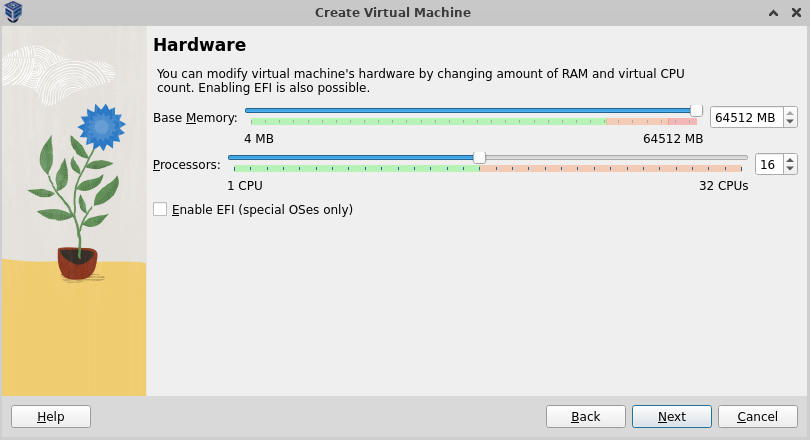Click the blue flower illustration
Viewport: 810px width, 440px height.
coord(100,127)
